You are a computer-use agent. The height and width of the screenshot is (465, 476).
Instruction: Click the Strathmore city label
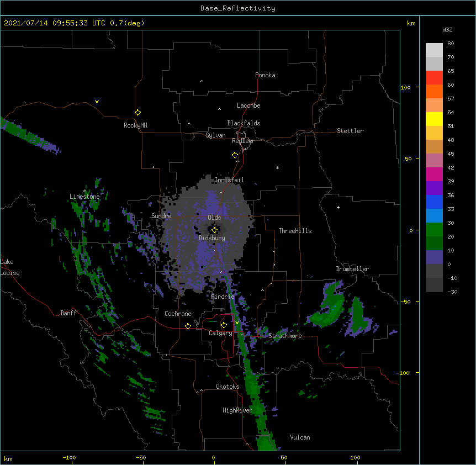[285, 336]
